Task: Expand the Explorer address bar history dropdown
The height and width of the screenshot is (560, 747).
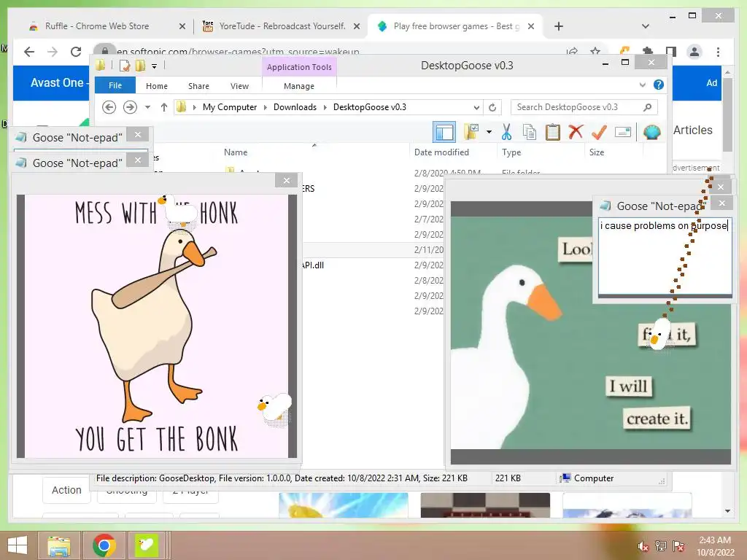Action: point(476,107)
